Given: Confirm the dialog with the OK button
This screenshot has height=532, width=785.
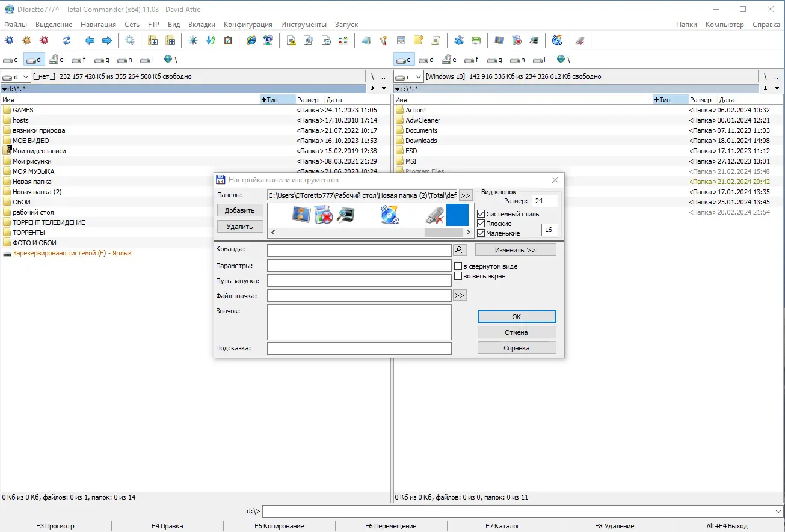Looking at the screenshot, I should pyautogui.click(x=517, y=317).
